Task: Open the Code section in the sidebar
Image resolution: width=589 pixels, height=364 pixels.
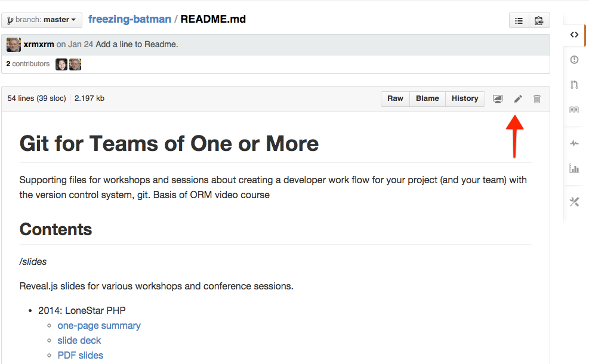Action: (x=574, y=35)
